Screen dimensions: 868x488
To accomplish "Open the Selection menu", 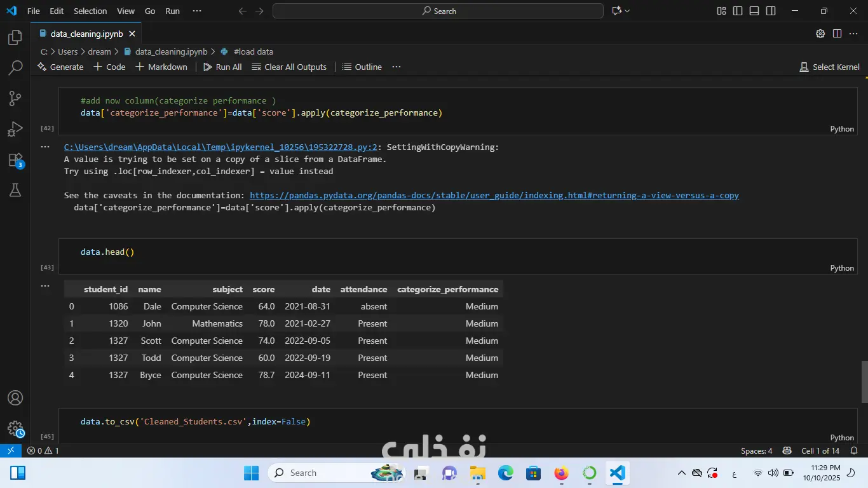I will (x=90, y=11).
